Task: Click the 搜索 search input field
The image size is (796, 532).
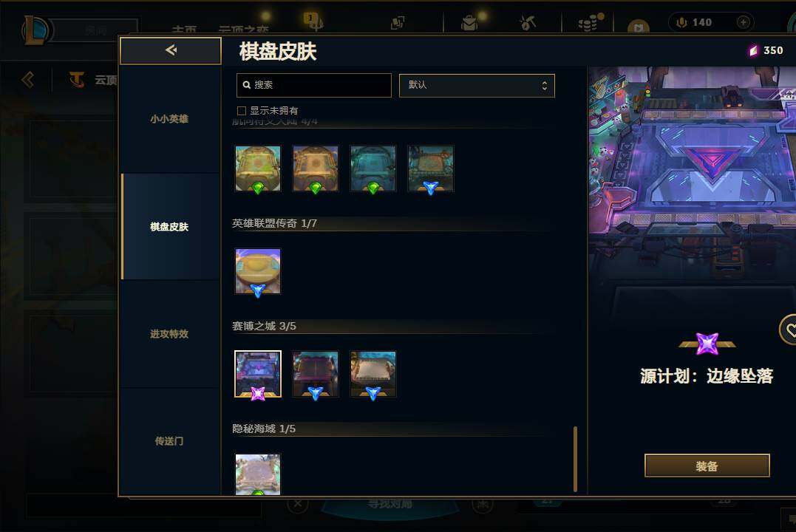Action: coord(313,85)
